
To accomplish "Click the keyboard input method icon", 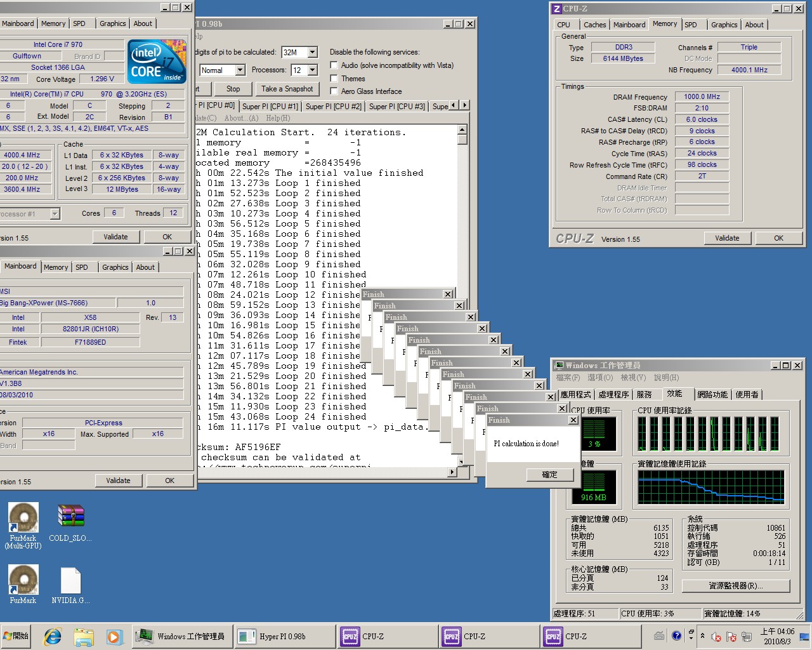I will coord(659,635).
